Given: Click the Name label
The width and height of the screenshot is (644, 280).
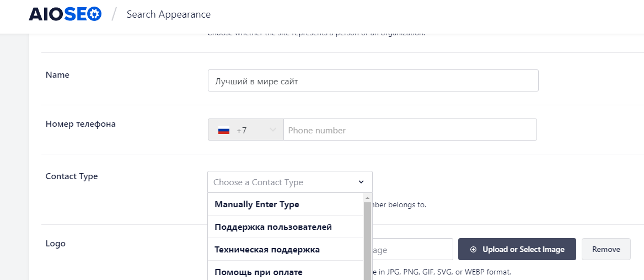Looking at the screenshot, I should tap(57, 75).
